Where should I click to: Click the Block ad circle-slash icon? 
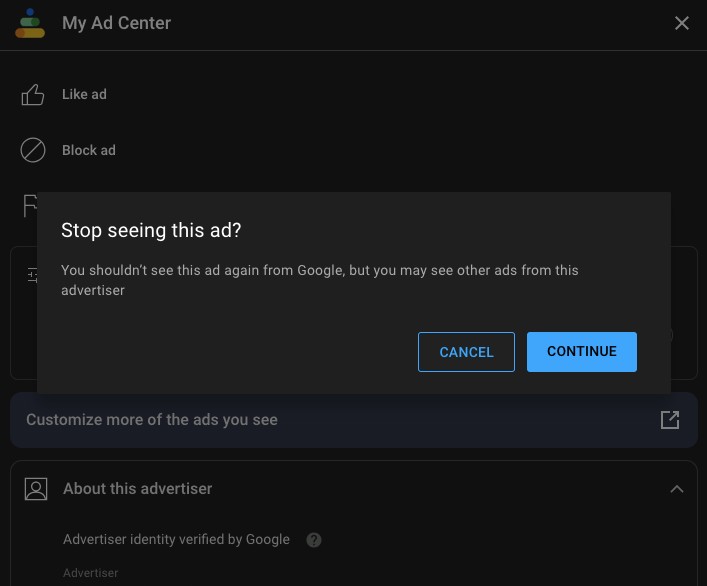pos(33,150)
